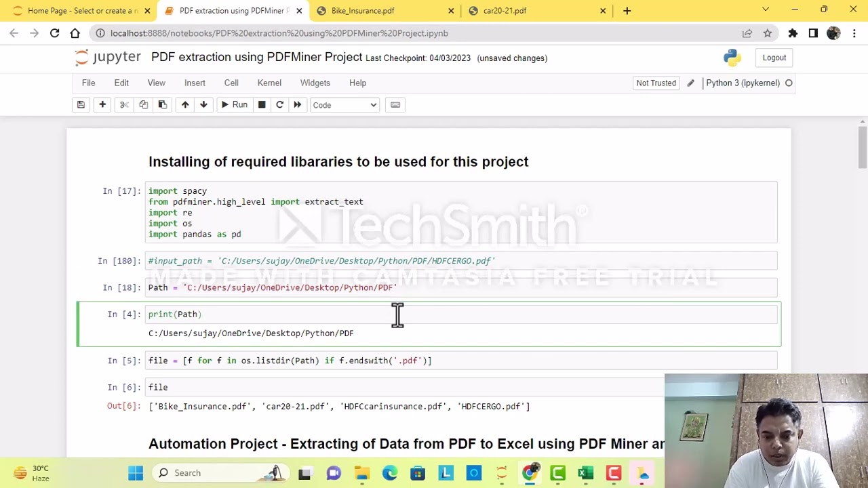Move the selected cell down with the arrow

click(x=203, y=105)
